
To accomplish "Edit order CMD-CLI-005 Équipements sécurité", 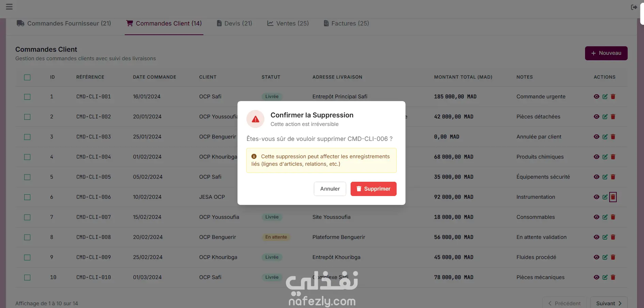I will coord(605,177).
